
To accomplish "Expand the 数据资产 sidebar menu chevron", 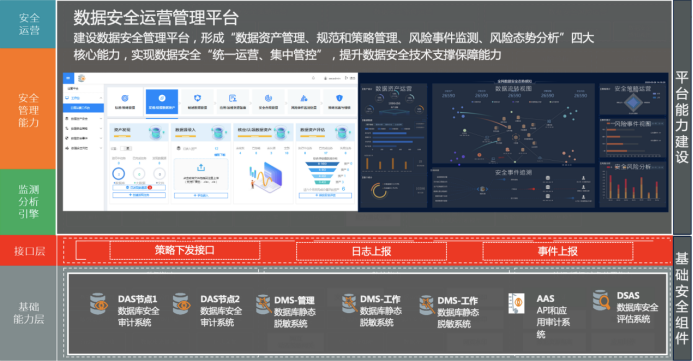I will tap(101, 118).
